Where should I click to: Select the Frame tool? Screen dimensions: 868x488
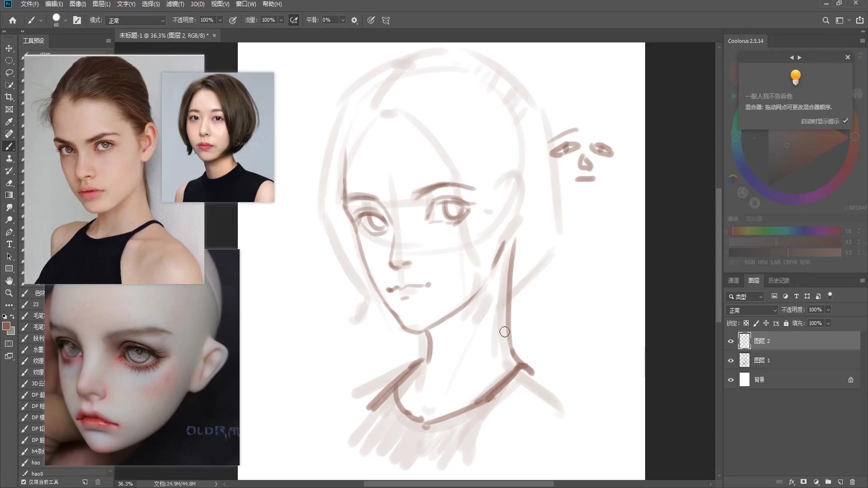coord(9,109)
